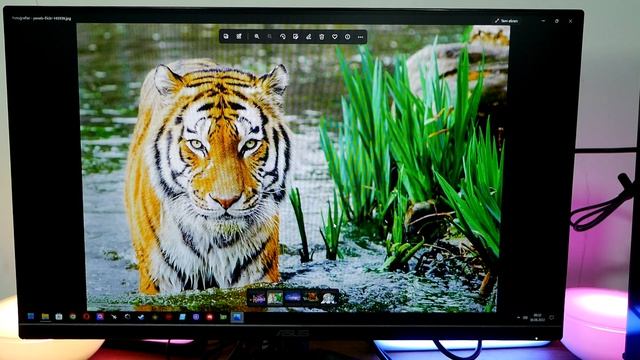
Task: Click the active Photos app taskbar icon
Action: [x=237, y=317]
